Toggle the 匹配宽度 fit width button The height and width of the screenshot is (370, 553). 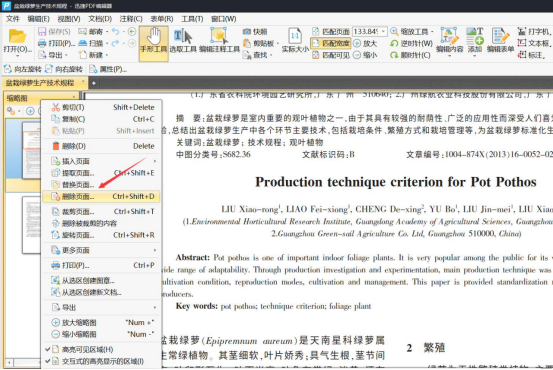(x=331, y=43)
